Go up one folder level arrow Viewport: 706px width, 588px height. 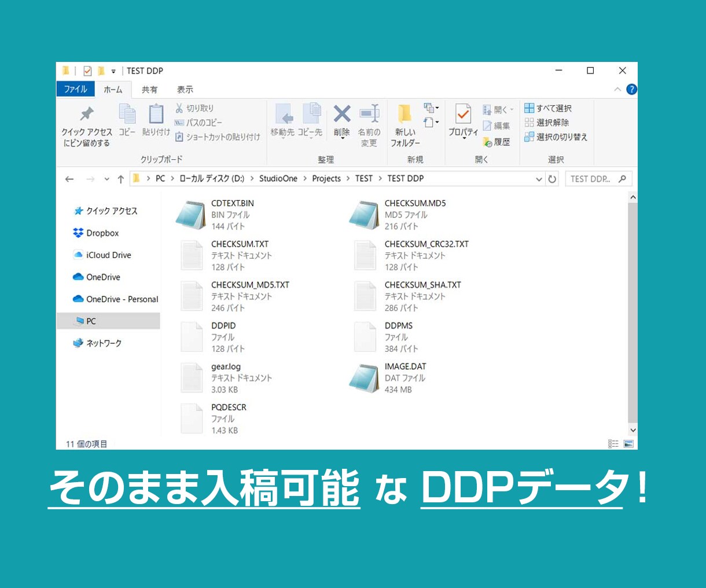click(120, 179)
